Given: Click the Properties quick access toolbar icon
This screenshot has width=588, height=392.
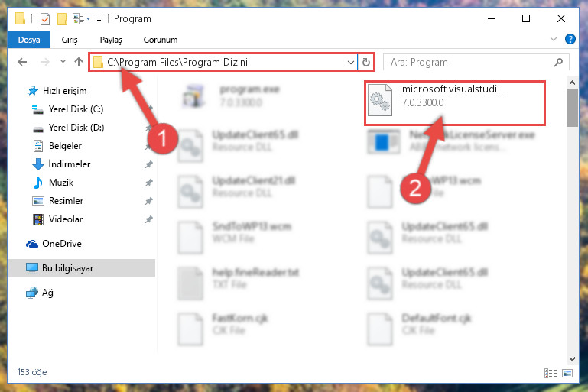Looking at the screenshot, I should click(45, 18).
